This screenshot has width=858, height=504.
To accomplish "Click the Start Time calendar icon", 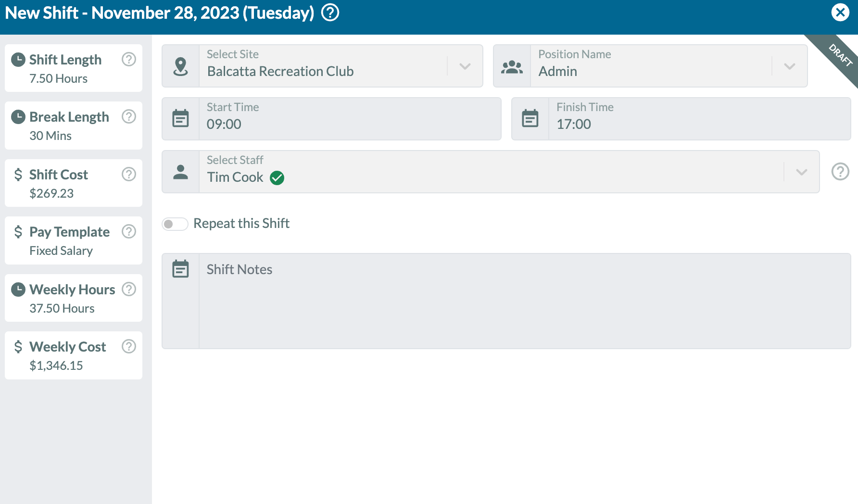I will tap(181, 119).
